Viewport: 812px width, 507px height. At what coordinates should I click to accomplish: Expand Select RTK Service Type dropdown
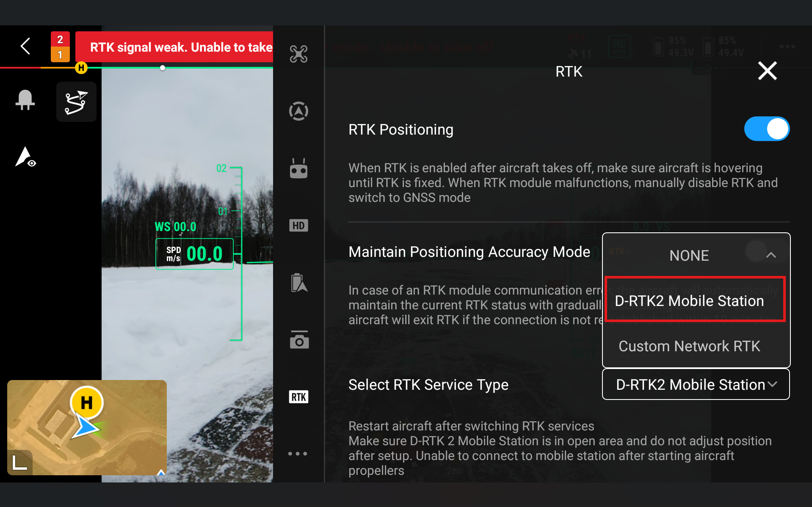click(696, 384)
